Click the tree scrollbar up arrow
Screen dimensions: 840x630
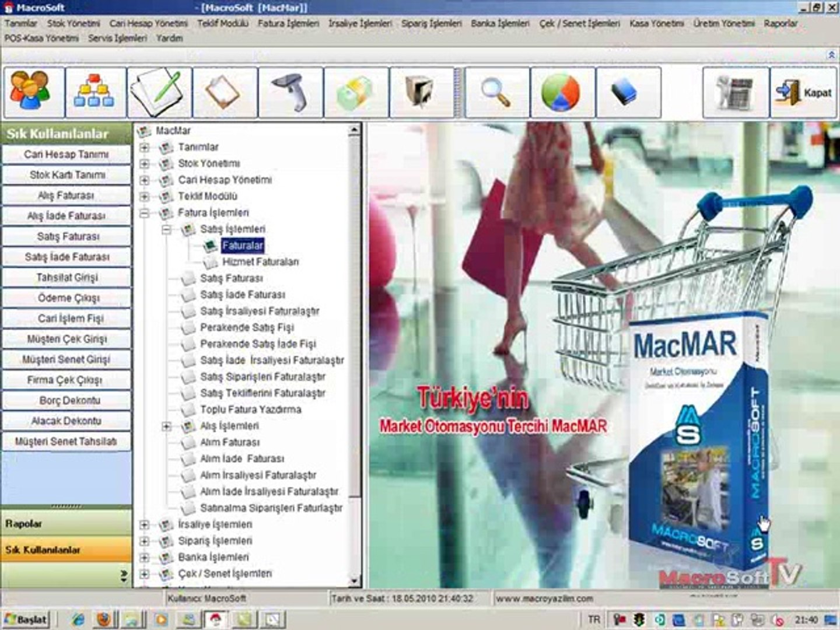354,129
